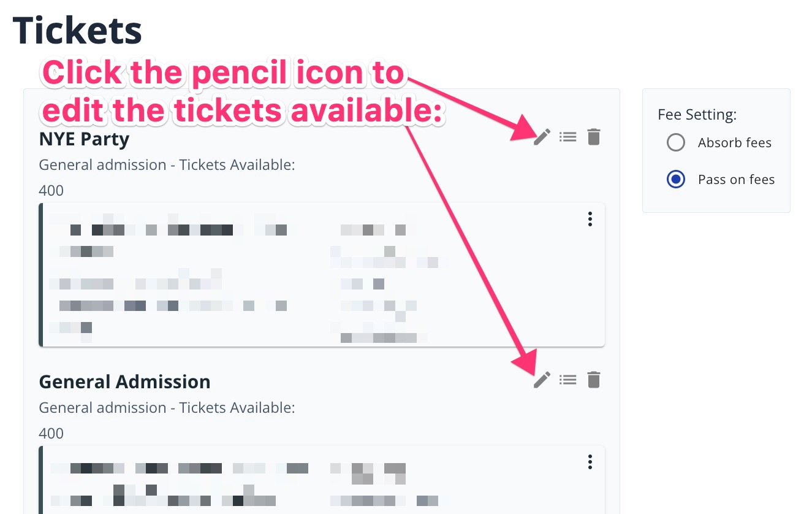
Task: Open three-dot menu on General Admission card
Action: point(590,461)
